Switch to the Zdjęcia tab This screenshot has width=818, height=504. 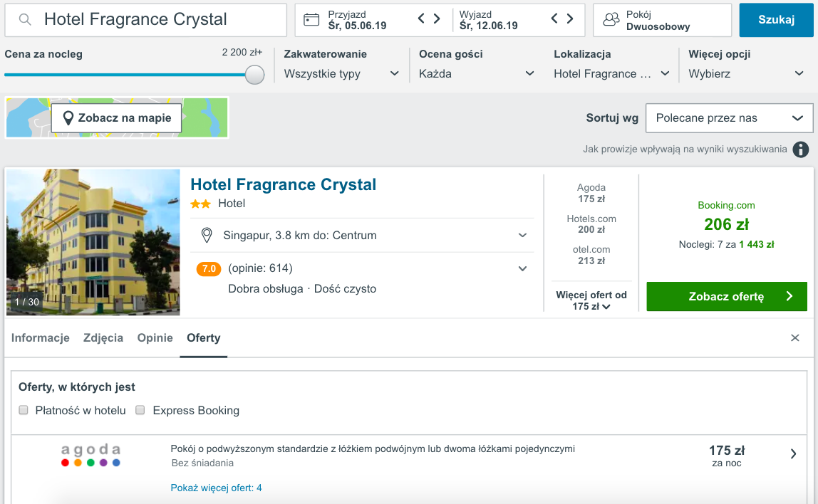coord(103,338)
